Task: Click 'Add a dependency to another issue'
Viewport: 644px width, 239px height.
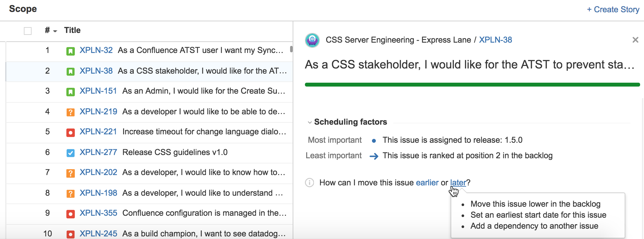Action: [534, 226]
